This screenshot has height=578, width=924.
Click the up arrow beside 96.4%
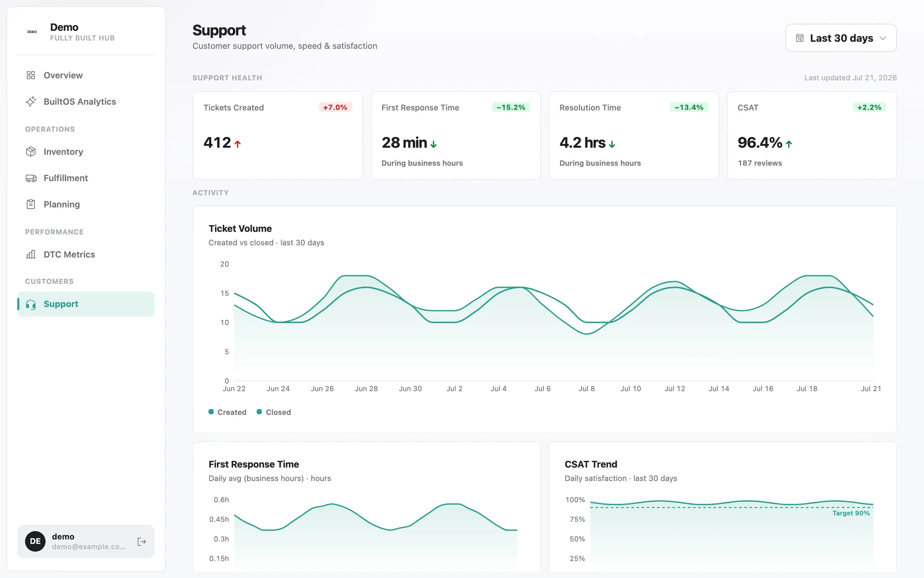pos(789,144)
